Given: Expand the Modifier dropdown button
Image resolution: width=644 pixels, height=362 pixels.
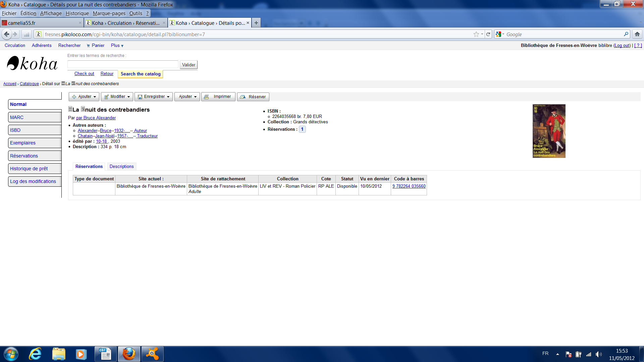Looking at the screenshot, I should tap(117, 97).
